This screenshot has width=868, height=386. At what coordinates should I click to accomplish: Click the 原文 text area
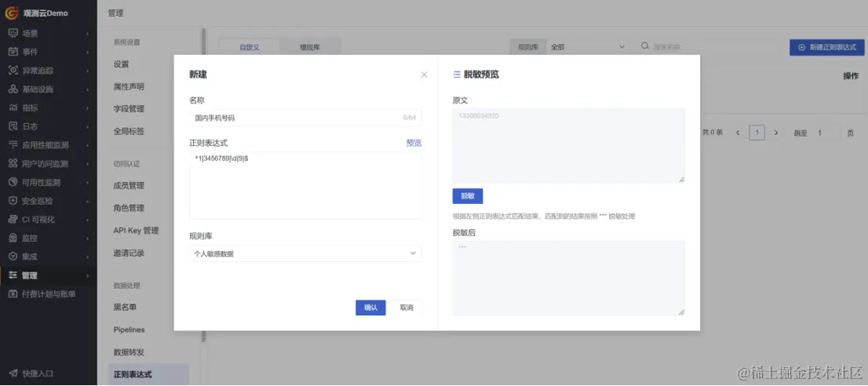coord(568,146)
